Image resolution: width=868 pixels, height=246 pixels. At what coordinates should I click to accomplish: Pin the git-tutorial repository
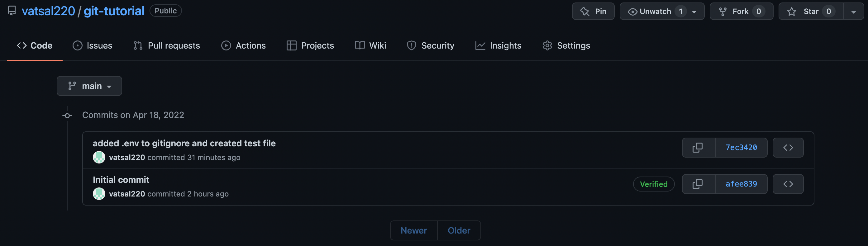click(x=593, y=12)
